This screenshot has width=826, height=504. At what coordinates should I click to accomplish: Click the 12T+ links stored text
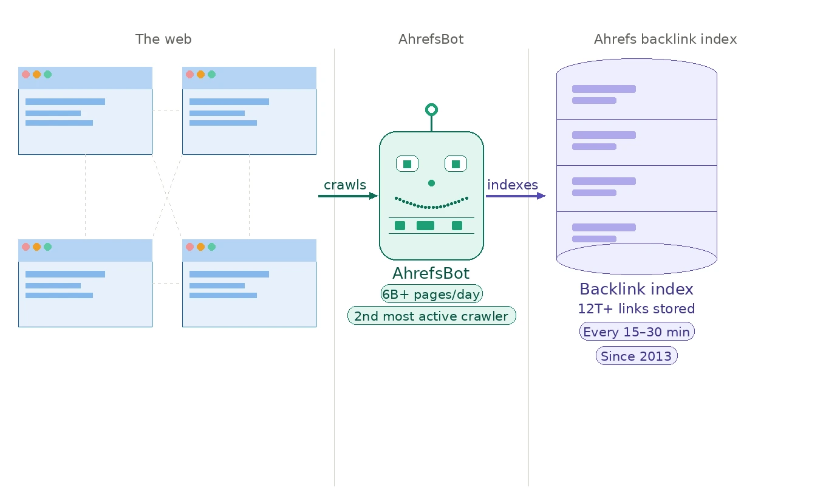pyautogui.click(x=637, y=309)
